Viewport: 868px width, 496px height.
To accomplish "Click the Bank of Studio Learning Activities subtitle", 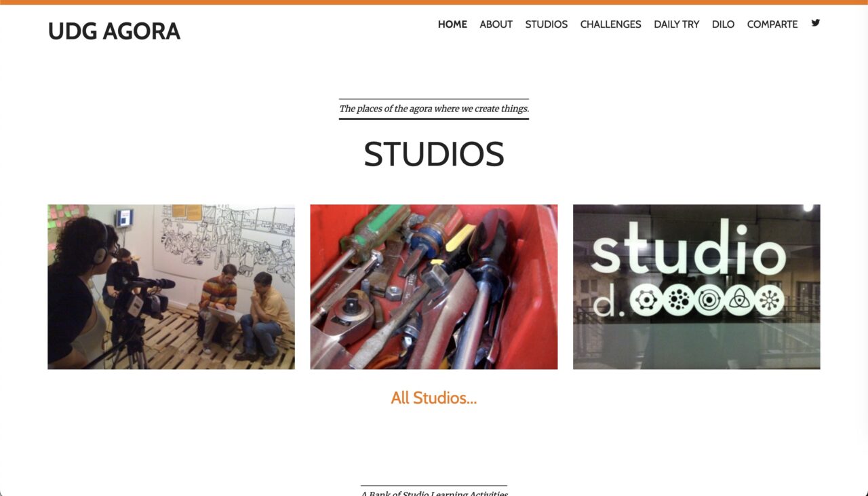I will point(434,493).
